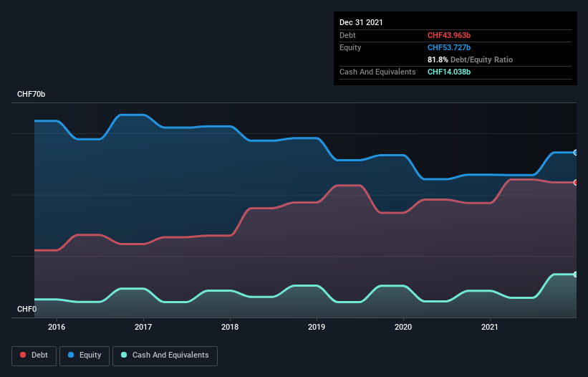Select the blue Equity endpoint marker
This screenshot has height=377, width=588.
(x=576, y=152)
